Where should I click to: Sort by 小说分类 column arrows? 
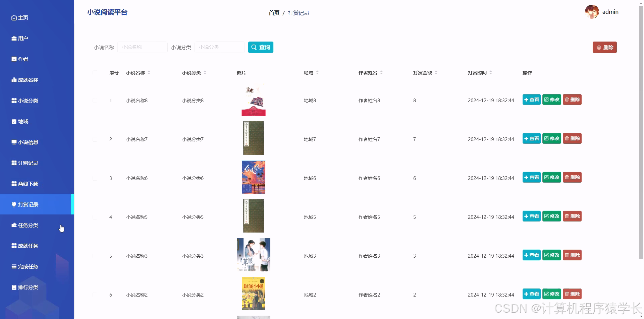205,72
